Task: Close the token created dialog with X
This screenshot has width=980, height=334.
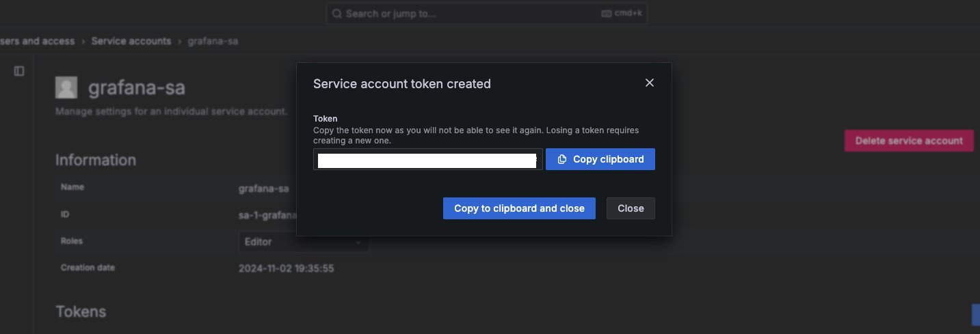Action: pyautogui.click(x=650, y=83)
